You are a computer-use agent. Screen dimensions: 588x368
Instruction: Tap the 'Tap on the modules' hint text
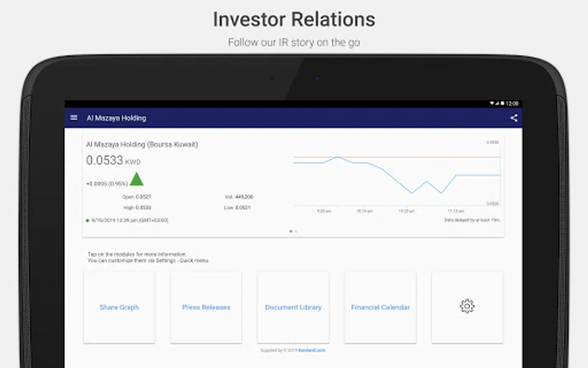coord(148,257)
